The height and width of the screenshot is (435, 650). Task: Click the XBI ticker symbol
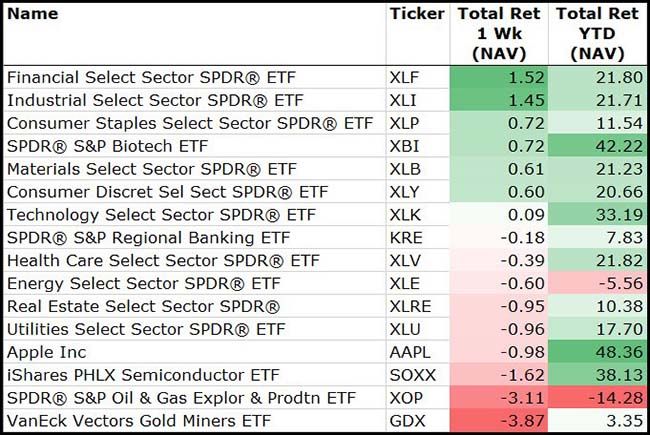coord(405,144)
